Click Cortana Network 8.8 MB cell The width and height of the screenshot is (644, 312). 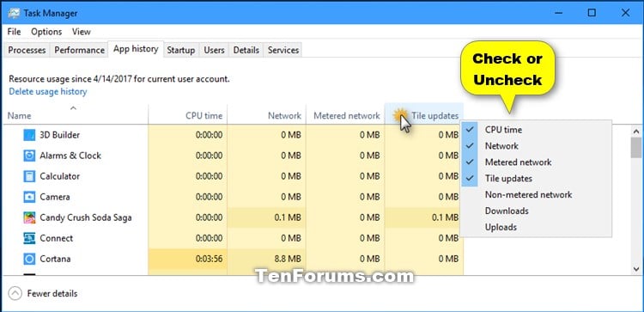[266, 259]
